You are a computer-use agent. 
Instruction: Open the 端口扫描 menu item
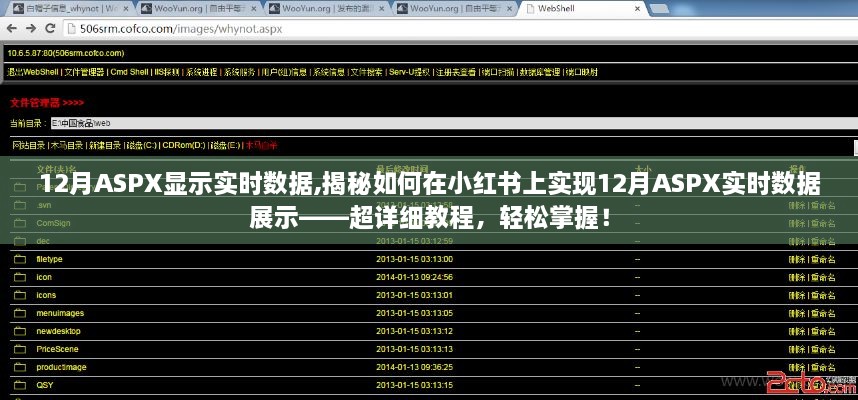497,72
